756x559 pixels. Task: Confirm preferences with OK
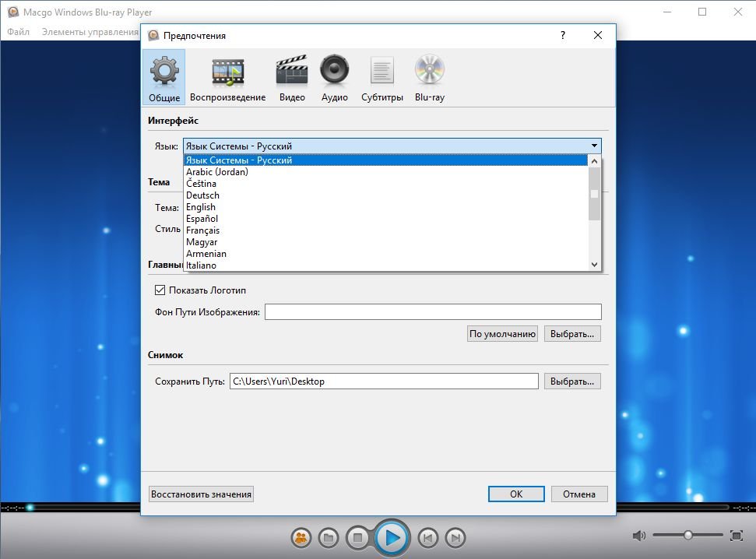click(x=516, y=494)
